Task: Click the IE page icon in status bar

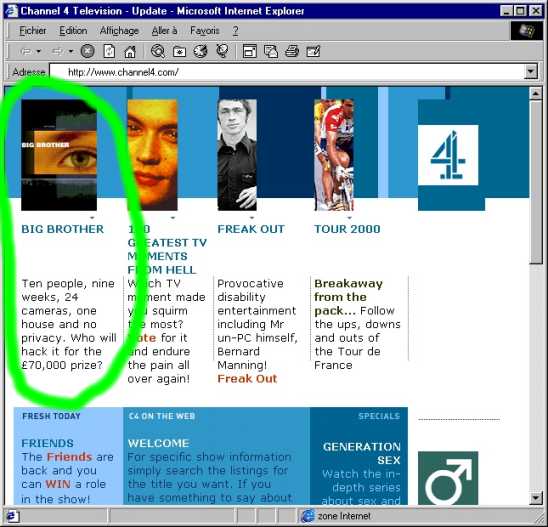Action: (12, 516)
